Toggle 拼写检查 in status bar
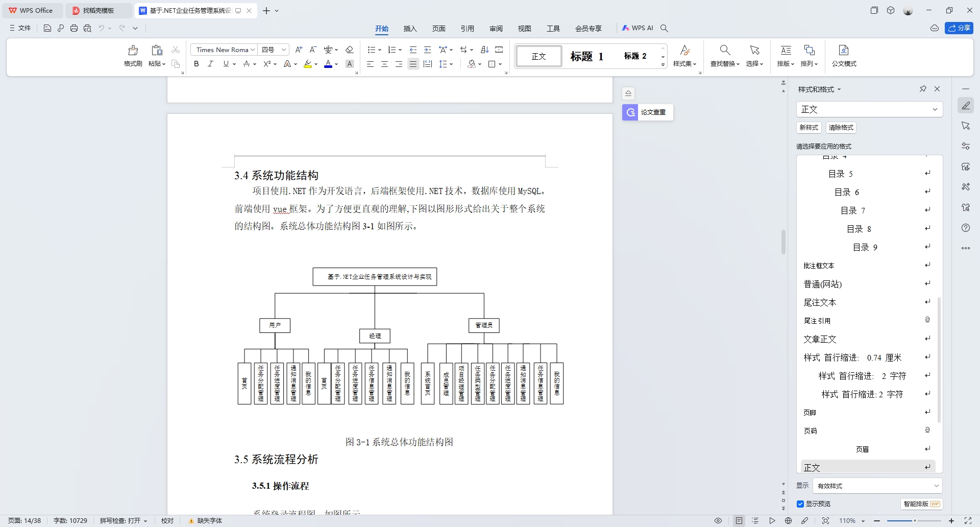The image size is (980, 527). pyautogui.click(x=123, y=521)
